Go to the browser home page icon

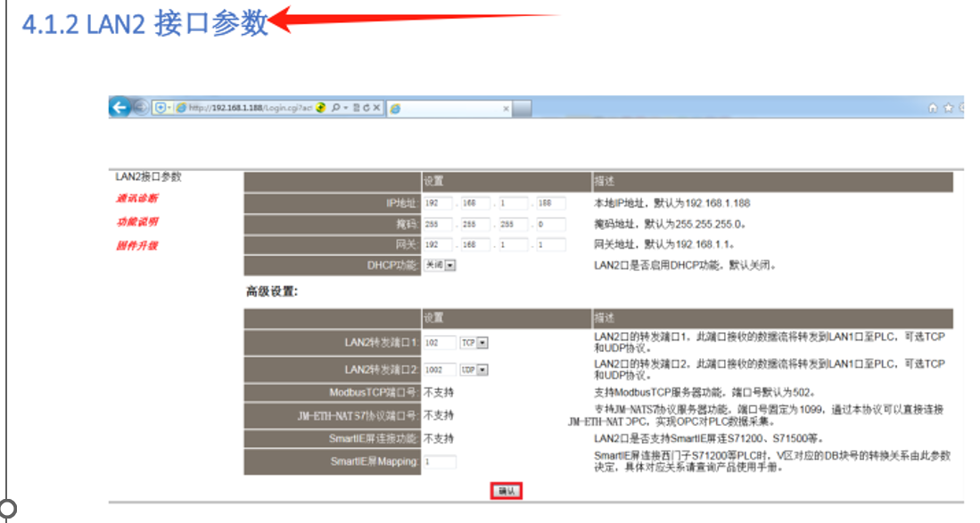click(933, 107)
